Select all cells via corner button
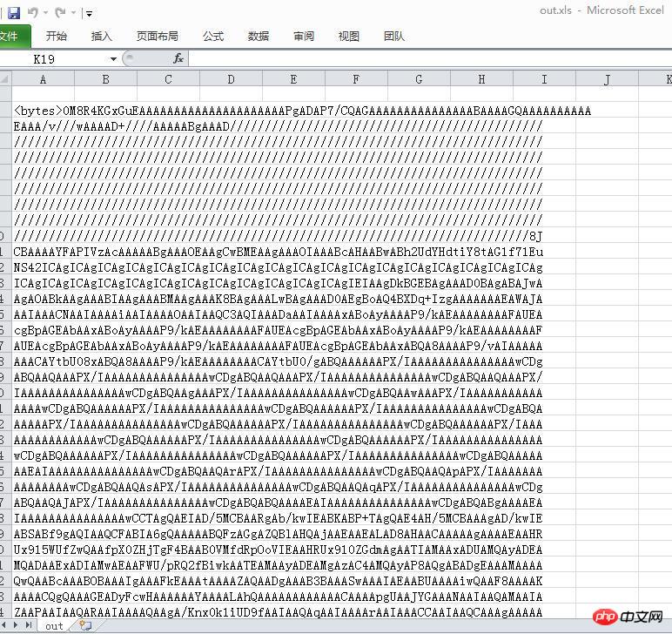This screenshot has width=672, height=634. (x=5, y=79)
